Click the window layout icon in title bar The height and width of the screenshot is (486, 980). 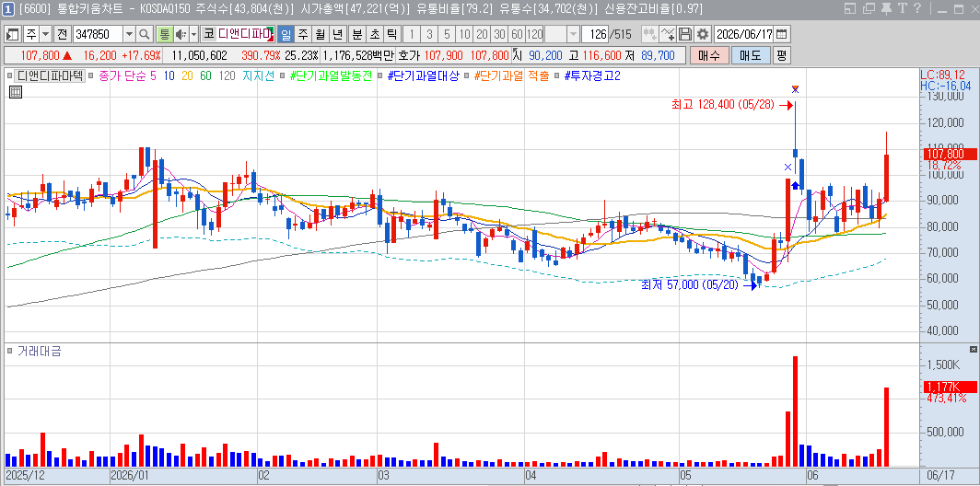point(850,8)
